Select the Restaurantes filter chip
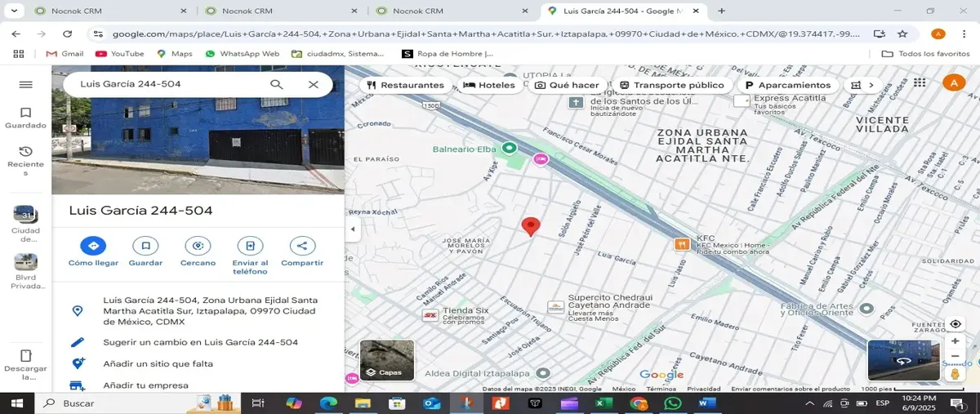The height and width of the screenshot is (414, 980). tap(405, 85)
